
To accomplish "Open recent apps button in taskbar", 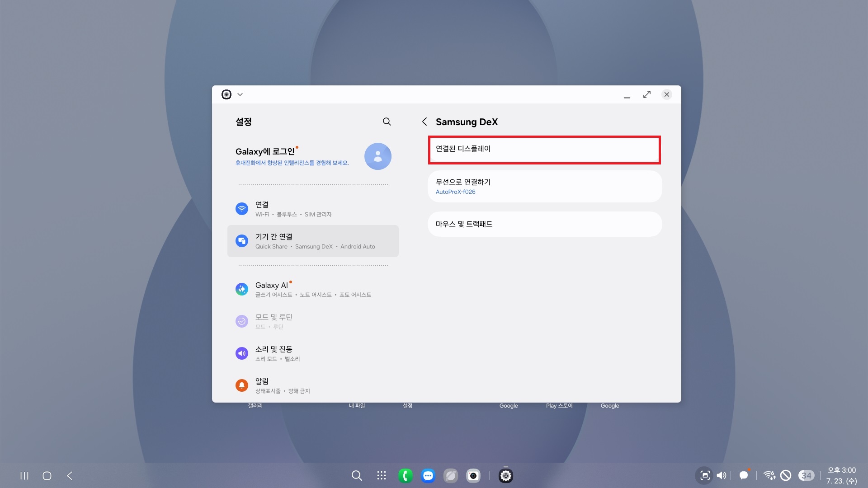I will pos(24,475).
